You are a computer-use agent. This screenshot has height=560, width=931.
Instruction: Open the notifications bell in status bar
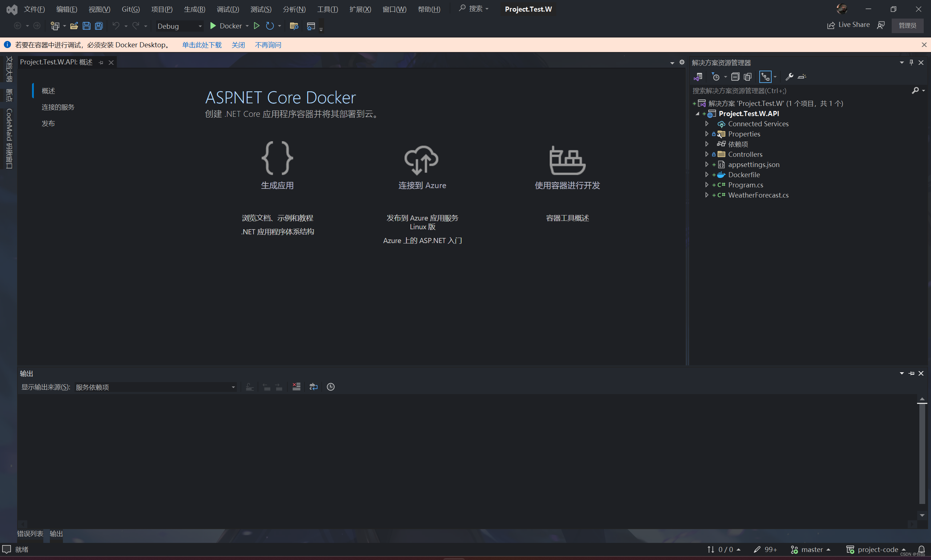[x=921, y=549]
